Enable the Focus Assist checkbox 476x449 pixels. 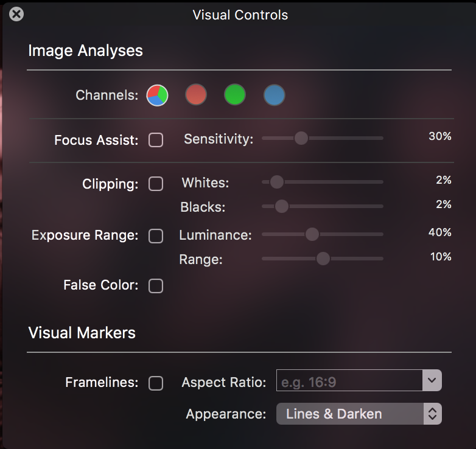[x=156, y=140]
